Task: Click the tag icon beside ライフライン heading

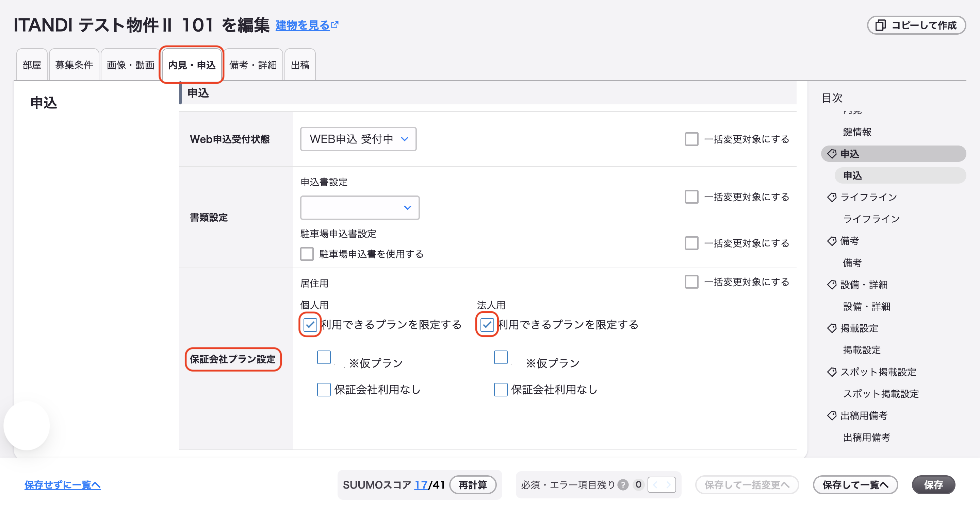Action: click(x=832, y=197)
